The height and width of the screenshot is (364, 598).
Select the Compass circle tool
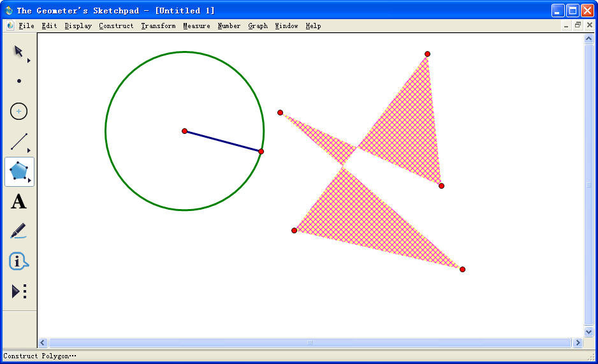tap(18, 112)
